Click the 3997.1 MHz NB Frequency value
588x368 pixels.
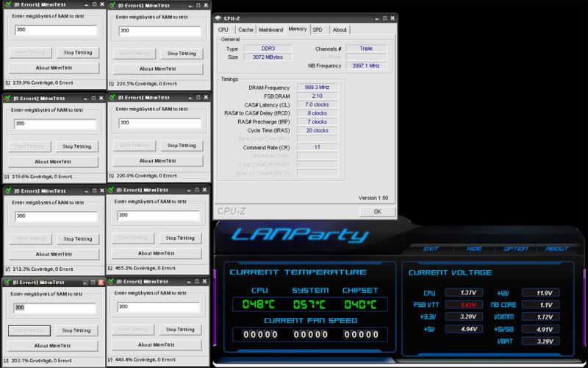point(366,66)
